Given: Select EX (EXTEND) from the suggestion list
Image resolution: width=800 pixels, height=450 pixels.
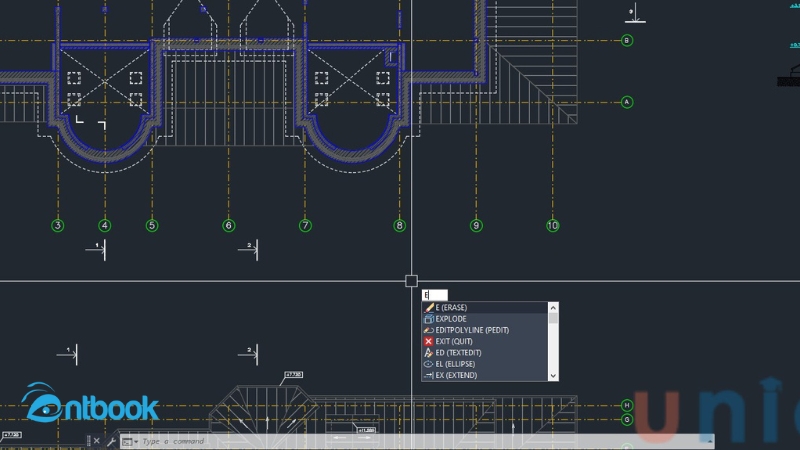Looking at the screenshot, I should click(x=484, y=375).
